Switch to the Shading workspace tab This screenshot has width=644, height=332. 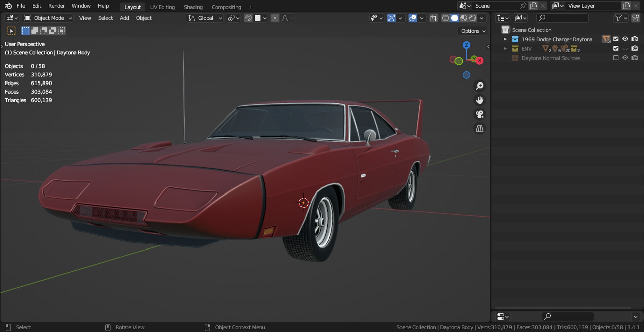click(193, 7)
